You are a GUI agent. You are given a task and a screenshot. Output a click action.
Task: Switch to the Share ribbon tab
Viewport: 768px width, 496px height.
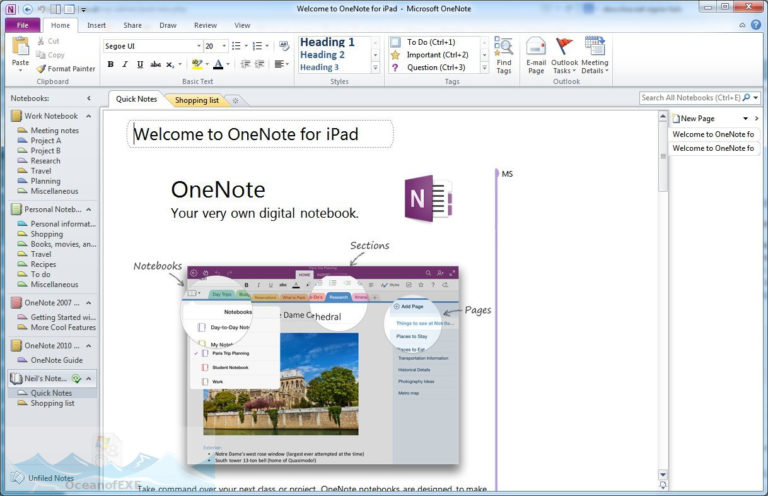point(132,25)
